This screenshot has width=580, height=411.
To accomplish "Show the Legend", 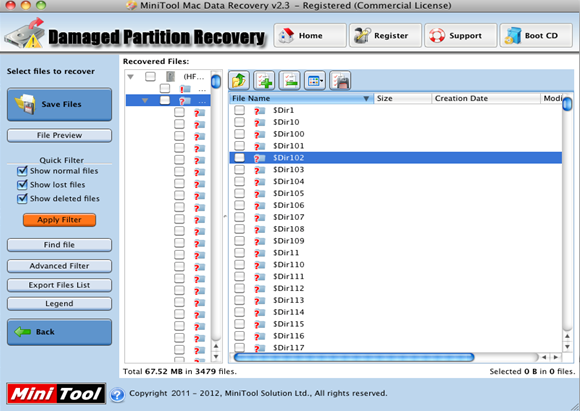I will coord(59,304).
